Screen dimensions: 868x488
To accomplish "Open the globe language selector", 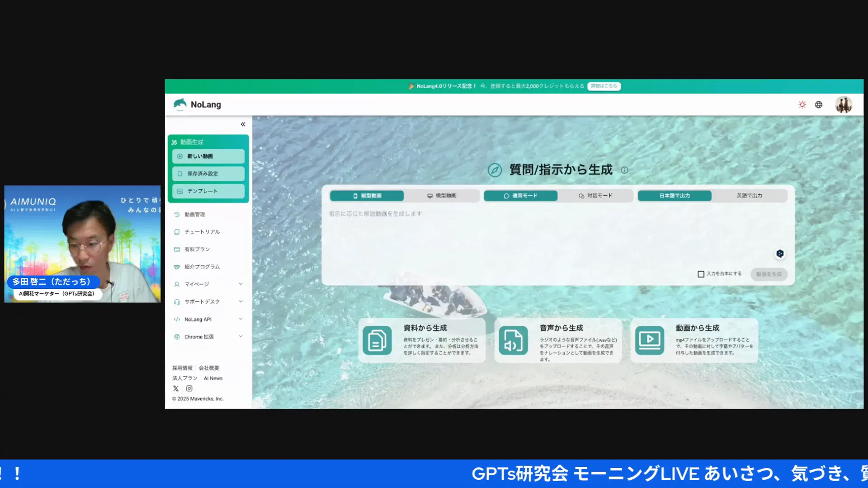I will [x=819, y=105].
